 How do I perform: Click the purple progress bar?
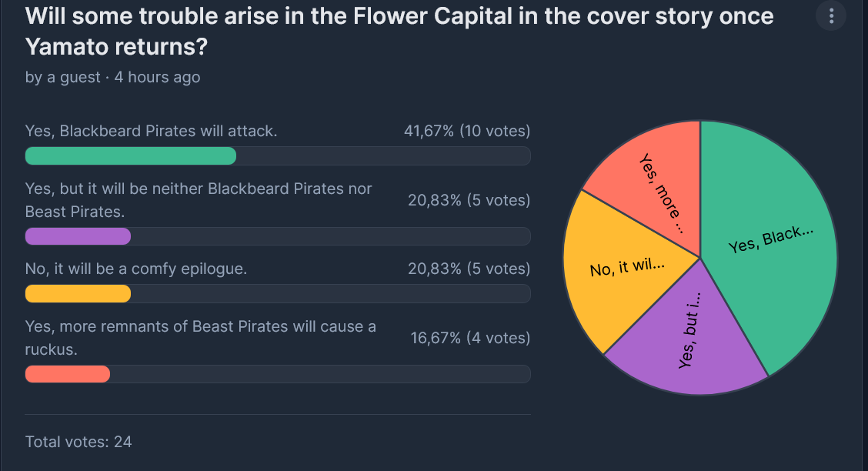click(x=78, y=236)
